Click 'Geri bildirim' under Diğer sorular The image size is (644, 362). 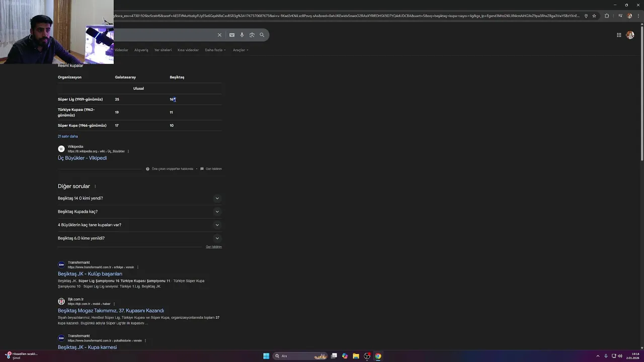[214, 247]
